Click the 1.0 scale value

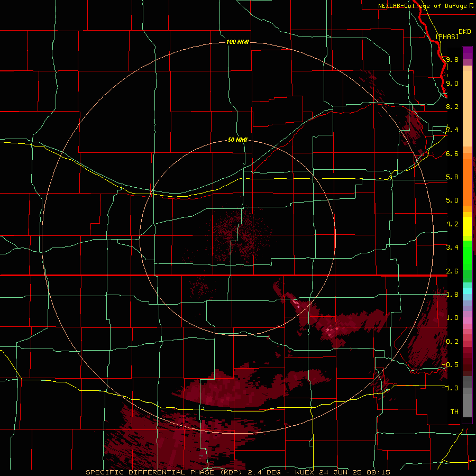(x=452, y=318)
